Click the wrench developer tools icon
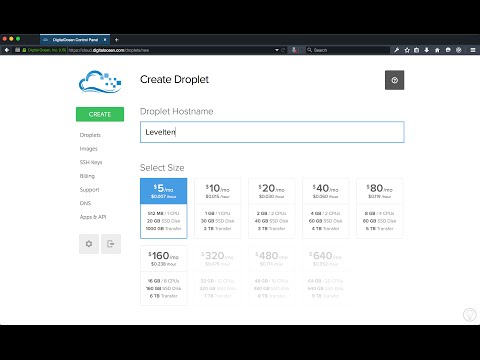Screen dimensions: 480x360 396,50
